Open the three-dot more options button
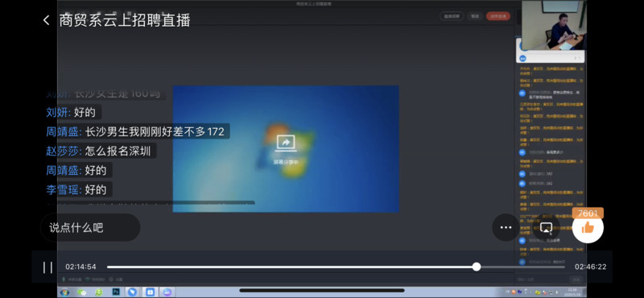 coord(506,227)
